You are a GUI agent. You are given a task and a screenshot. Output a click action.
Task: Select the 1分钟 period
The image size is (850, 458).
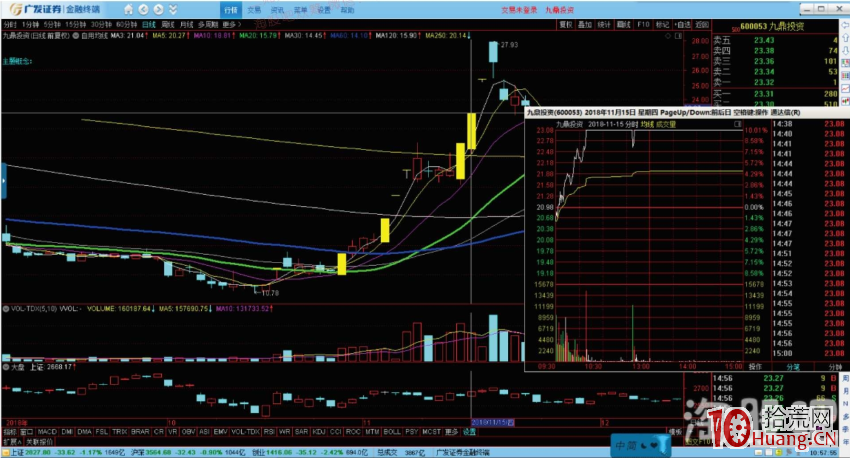point(30,24)
